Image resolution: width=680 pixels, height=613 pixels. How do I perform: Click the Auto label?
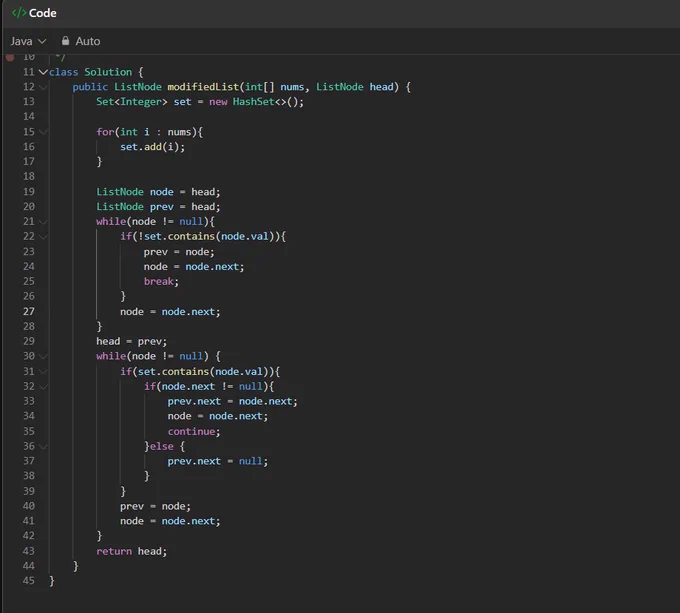point(88,41)
